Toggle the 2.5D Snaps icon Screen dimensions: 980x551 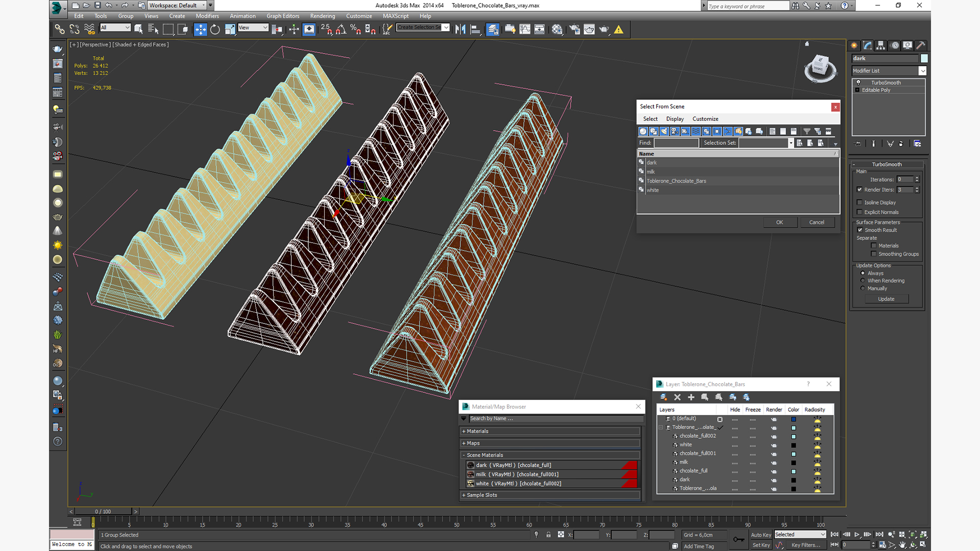[x=327, y=29]
